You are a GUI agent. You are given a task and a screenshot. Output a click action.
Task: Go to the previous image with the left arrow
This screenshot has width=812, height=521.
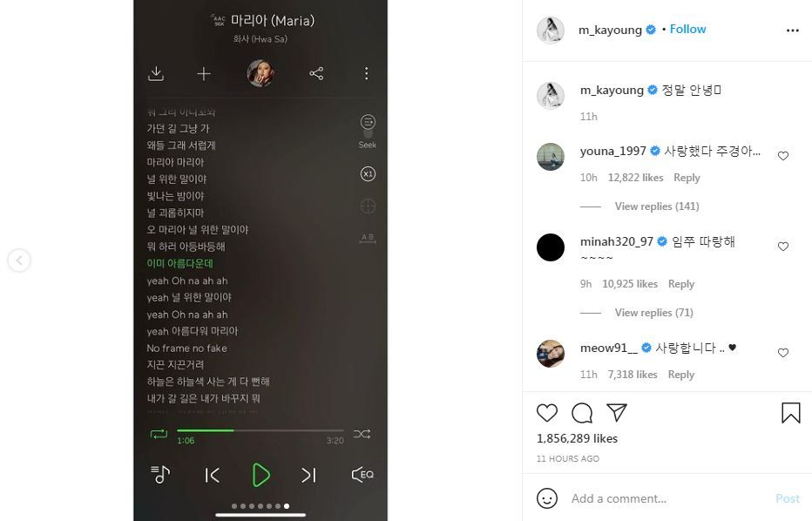click(19, 260)
